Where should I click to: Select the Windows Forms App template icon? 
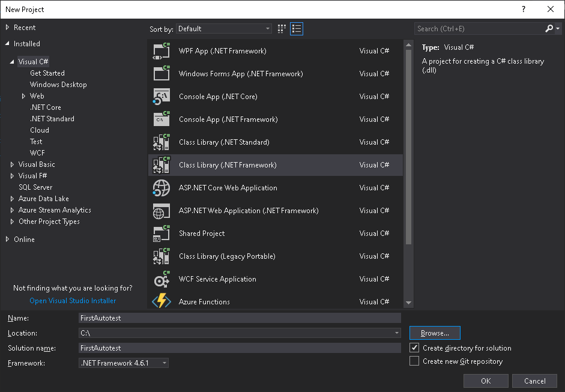point(162,74)
